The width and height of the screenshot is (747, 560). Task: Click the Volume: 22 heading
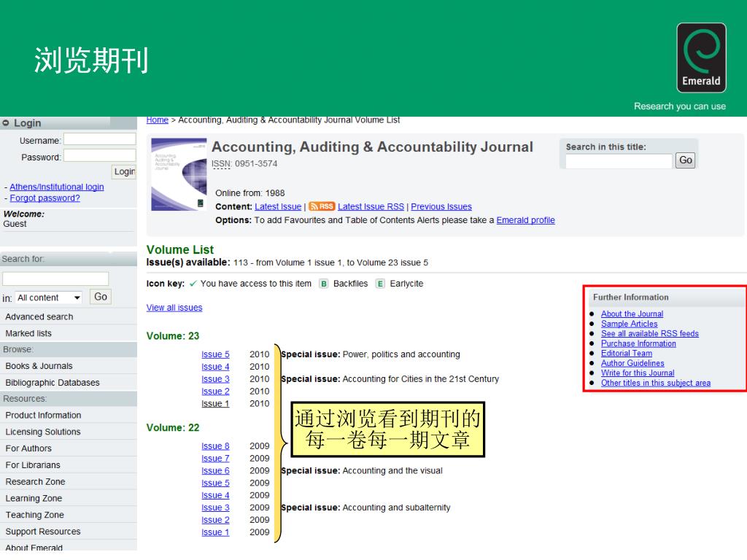(173, 428)
